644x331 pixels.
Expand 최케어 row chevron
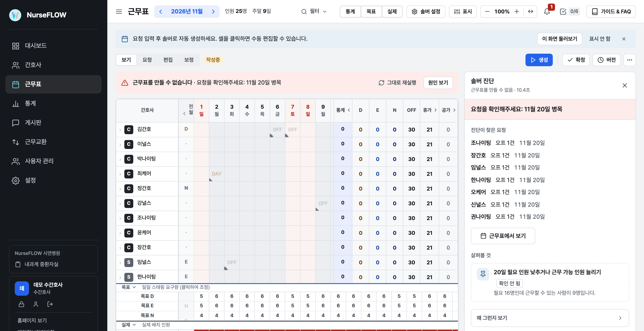[x=120, y=174]
